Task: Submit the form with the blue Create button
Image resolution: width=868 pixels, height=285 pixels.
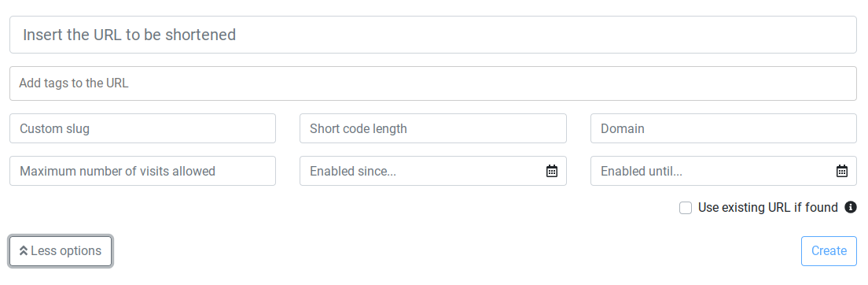Action: [x=829, y=251]
